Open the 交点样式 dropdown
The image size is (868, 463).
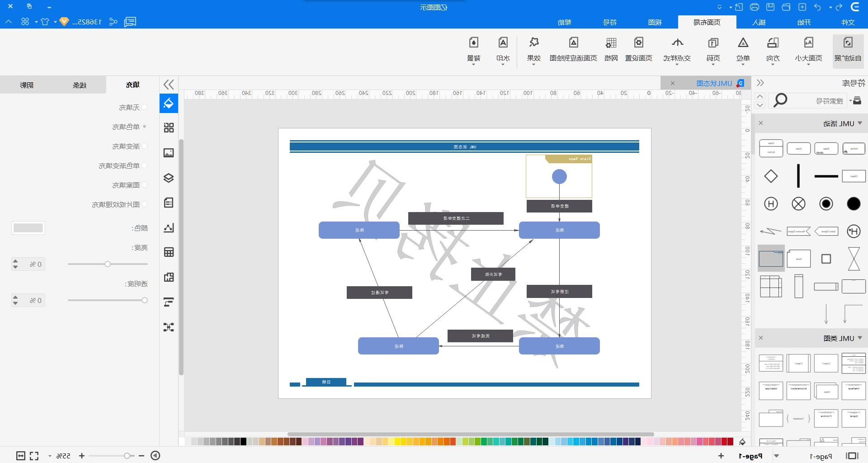point(677,51)
